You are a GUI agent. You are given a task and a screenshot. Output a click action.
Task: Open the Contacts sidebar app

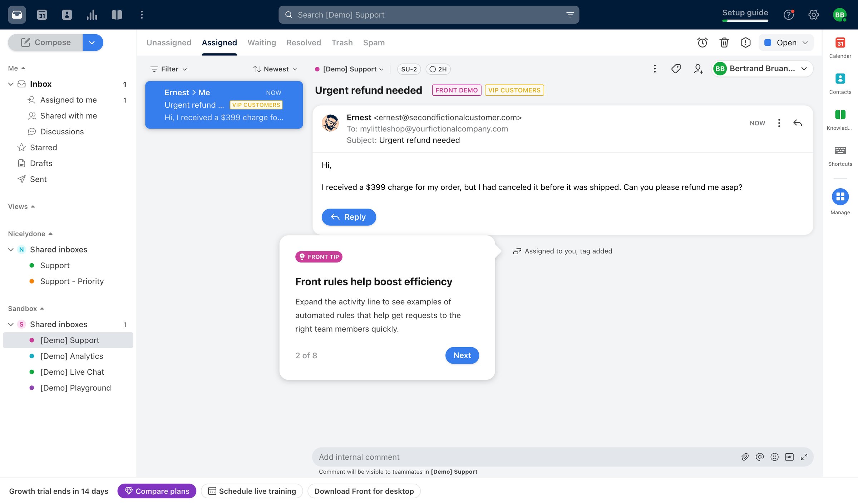[840, 84]
